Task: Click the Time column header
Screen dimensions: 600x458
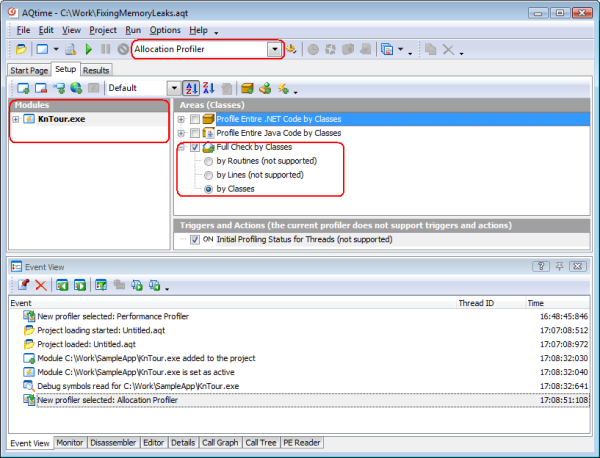Action: tap(557, 303)
